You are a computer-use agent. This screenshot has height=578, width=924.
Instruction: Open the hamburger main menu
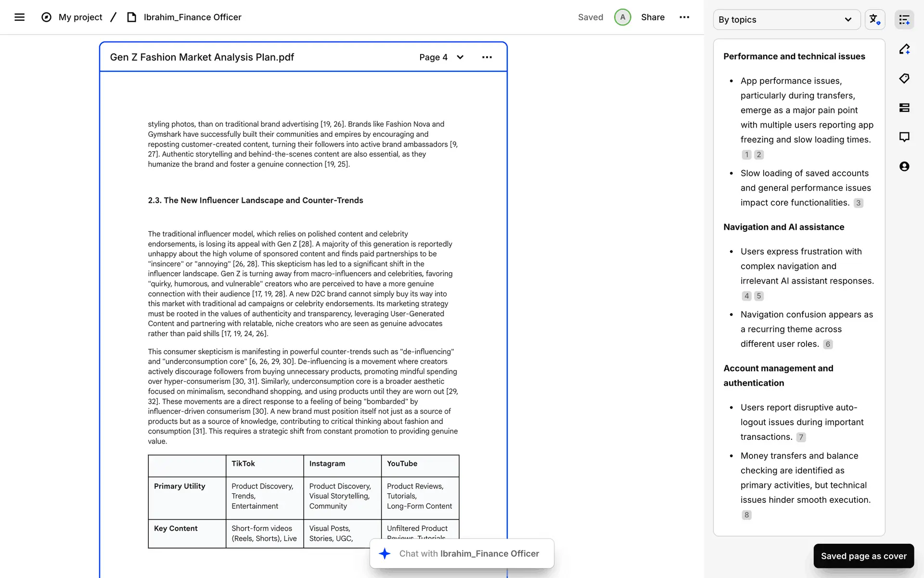pyautogui.click(x=19, y=17)
